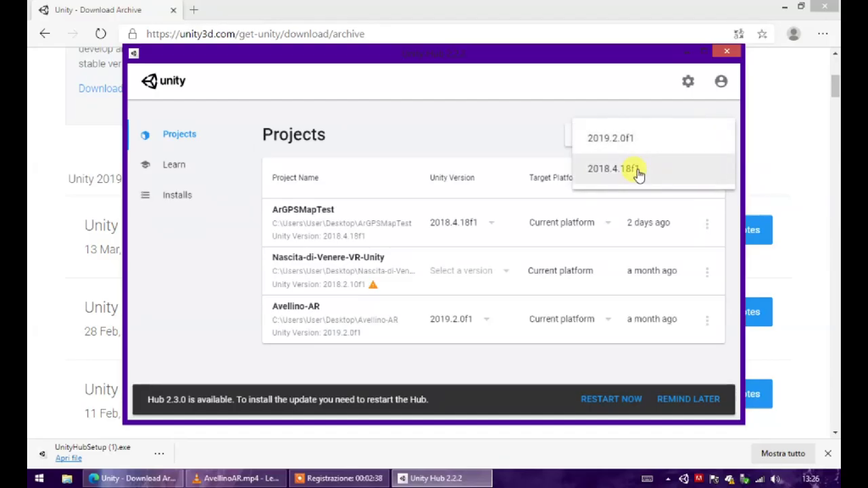Viewport: 868px width, 488px height.
Task: Open more options for ArGPSMapTest project
Action: tap(707, 224)
